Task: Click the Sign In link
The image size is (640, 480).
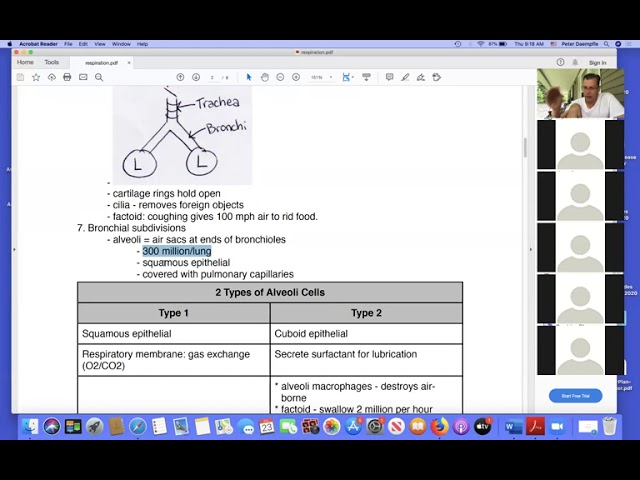Action: tap(598, 62)
